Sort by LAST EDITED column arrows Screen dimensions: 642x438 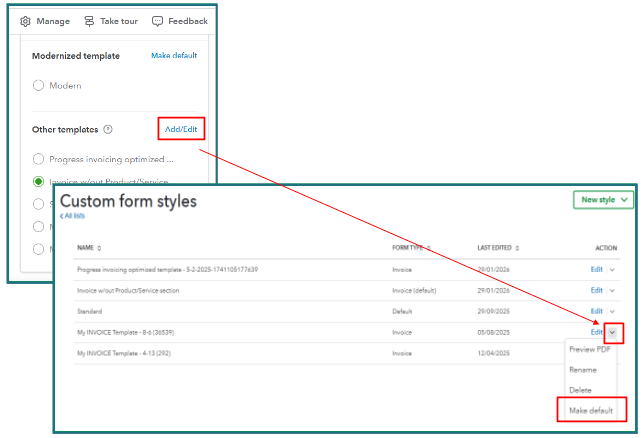point(517,248)
